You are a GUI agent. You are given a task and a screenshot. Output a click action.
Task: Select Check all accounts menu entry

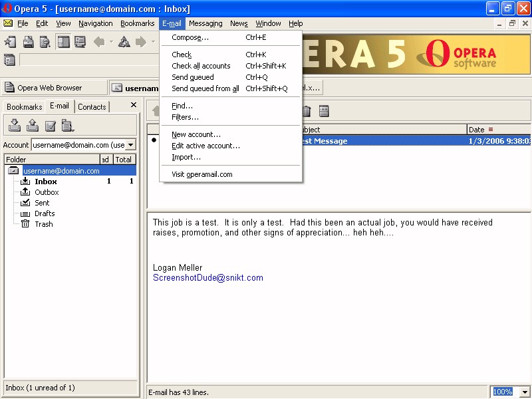[x=231, y=66]
